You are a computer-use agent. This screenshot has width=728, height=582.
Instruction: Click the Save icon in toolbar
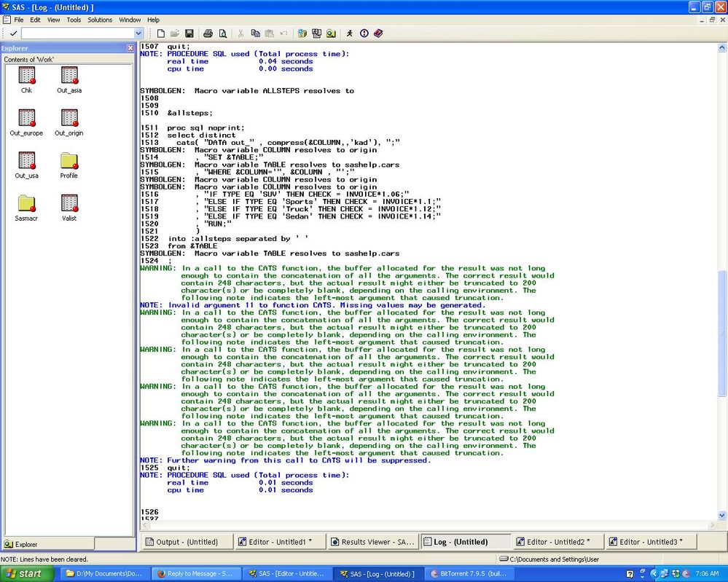tap(189, 34)
